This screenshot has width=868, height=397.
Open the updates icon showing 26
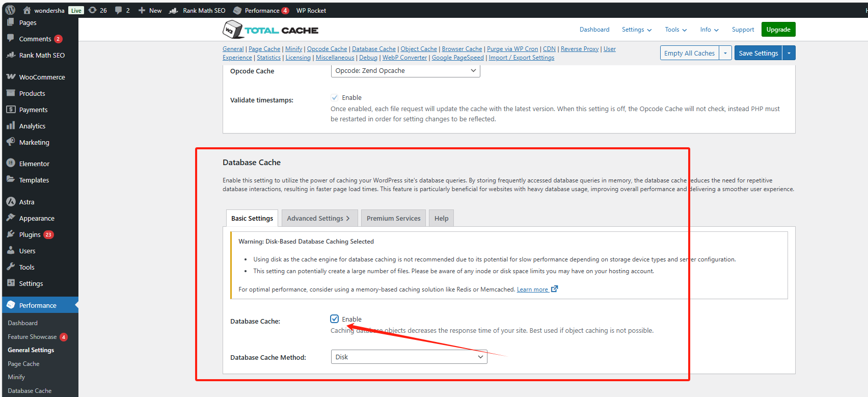93,10
